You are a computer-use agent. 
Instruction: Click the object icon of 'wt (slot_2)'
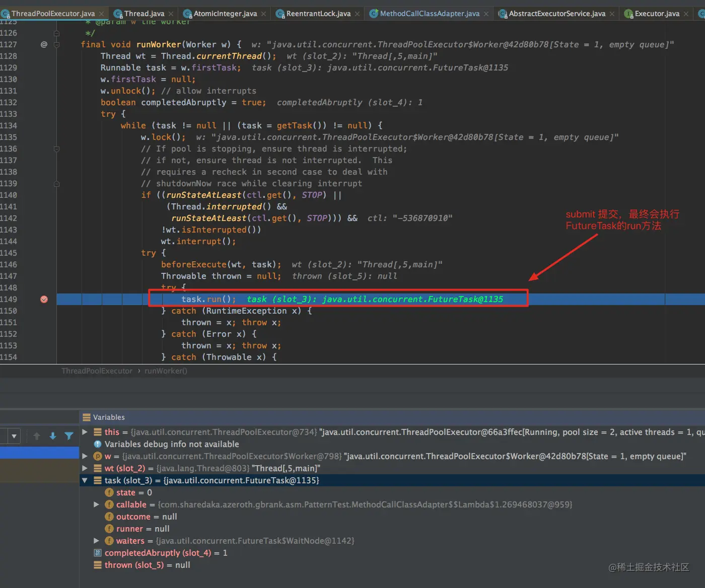(x=98, y=468)
